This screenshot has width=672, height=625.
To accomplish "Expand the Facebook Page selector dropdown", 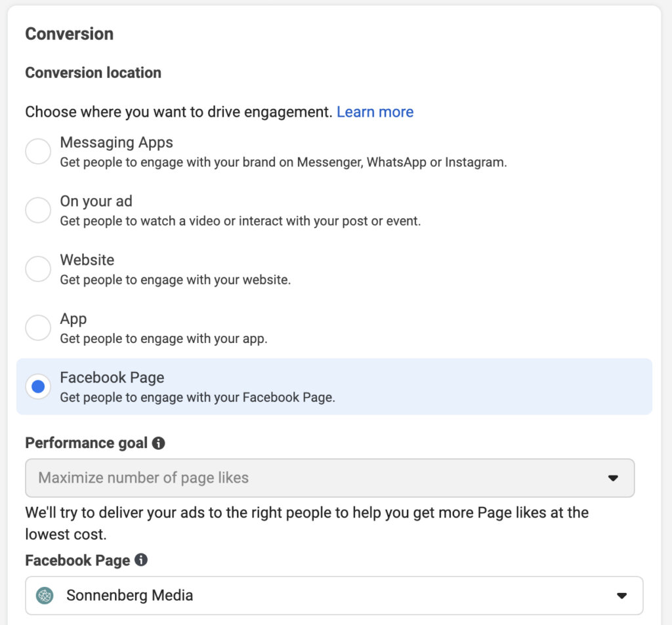I will pos(334,595).
